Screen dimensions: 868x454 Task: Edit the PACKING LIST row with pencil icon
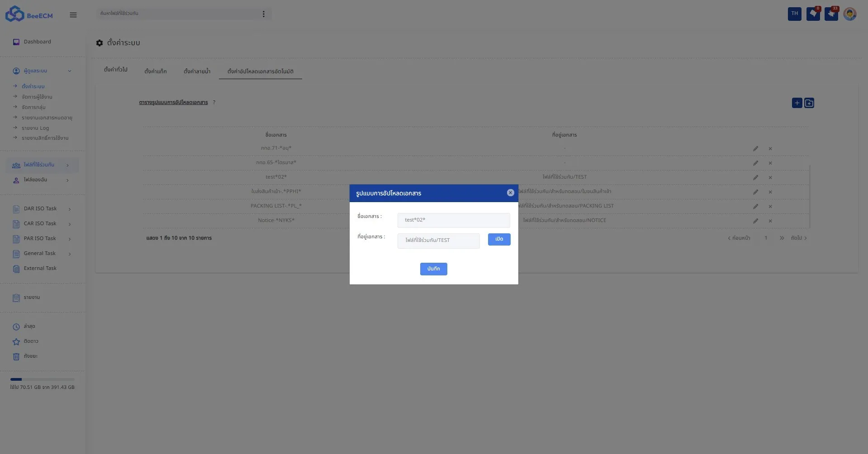pos(756,206)
